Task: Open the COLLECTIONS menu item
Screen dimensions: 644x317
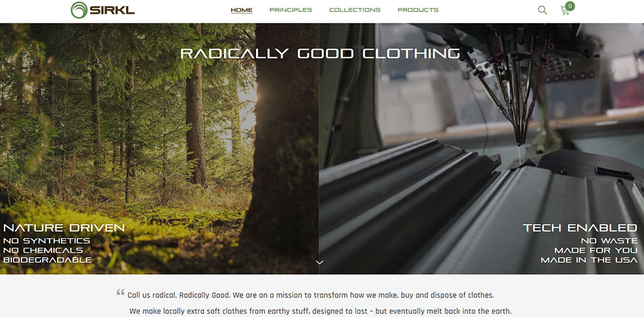Action: coord(355,10)
